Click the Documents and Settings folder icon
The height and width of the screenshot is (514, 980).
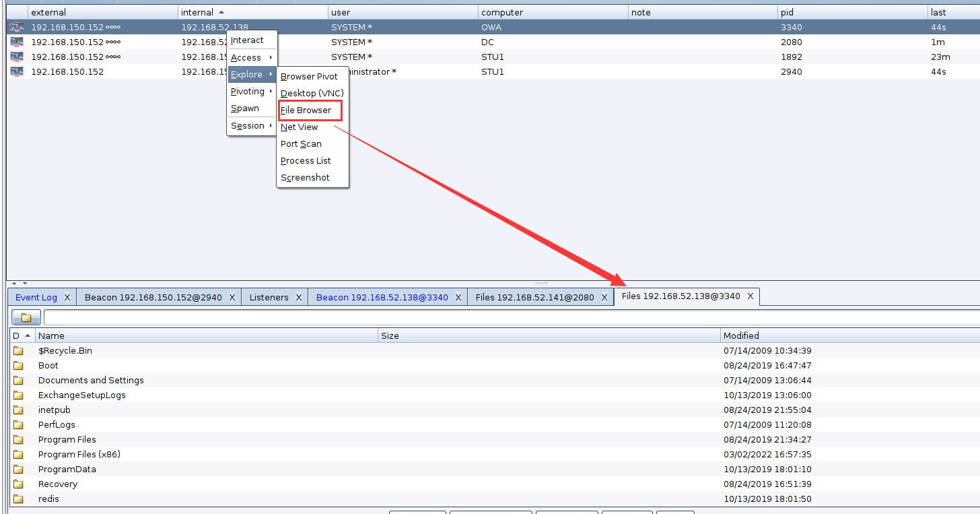click(x=18, y=380)
